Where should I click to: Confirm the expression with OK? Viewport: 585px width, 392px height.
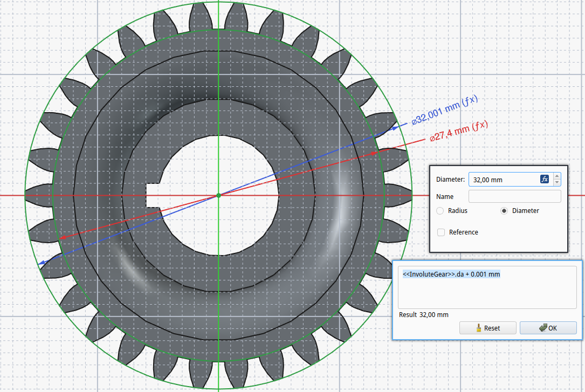(x=548, y=328)
